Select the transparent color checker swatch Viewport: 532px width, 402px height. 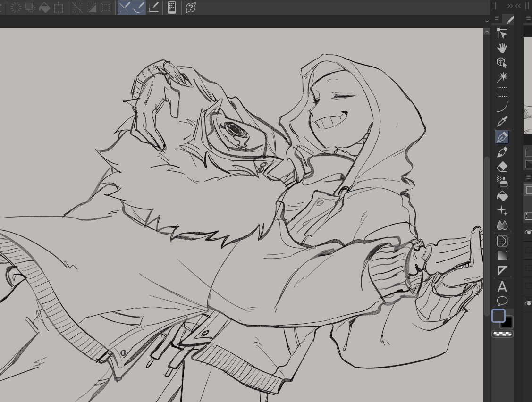tap(502, 334)
